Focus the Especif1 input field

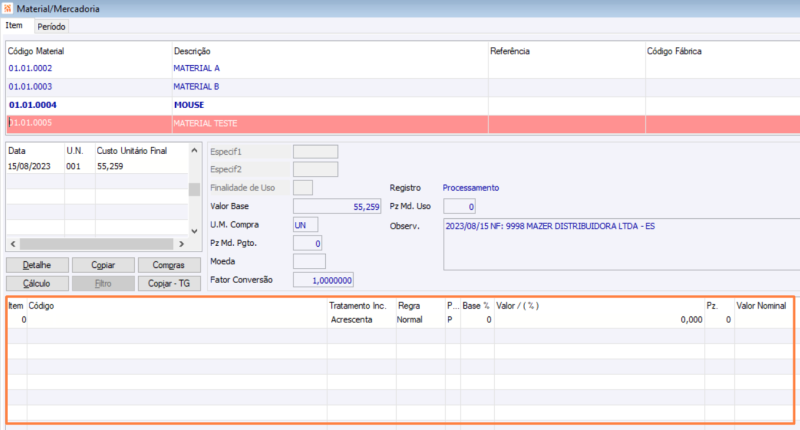(x=315, y=151)
